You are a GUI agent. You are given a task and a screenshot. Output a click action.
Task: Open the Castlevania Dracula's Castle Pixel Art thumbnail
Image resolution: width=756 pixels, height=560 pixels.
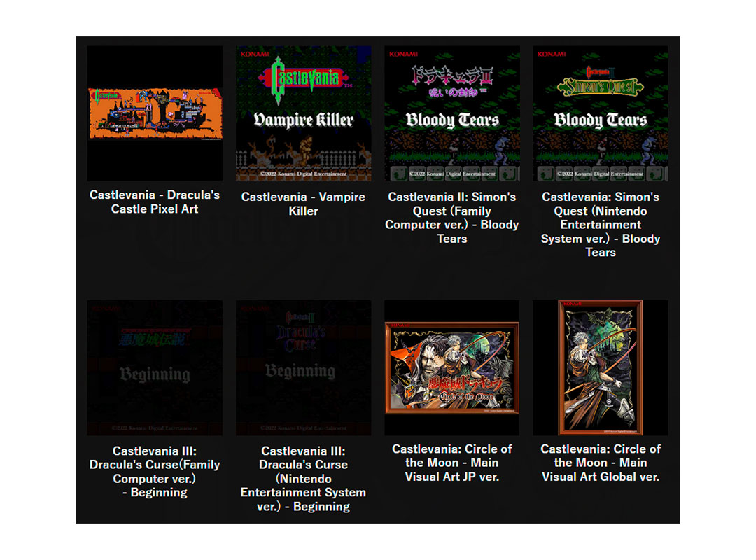point(154,112)
